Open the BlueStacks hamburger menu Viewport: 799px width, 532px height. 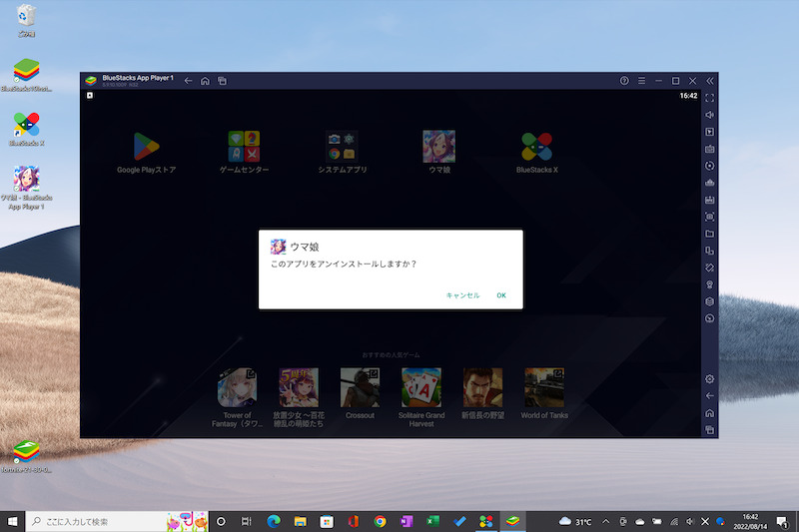[x=641, y=80]
